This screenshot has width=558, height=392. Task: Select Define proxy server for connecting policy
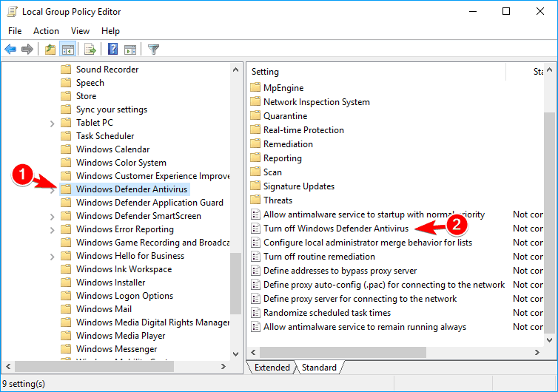tap(360, 299)
